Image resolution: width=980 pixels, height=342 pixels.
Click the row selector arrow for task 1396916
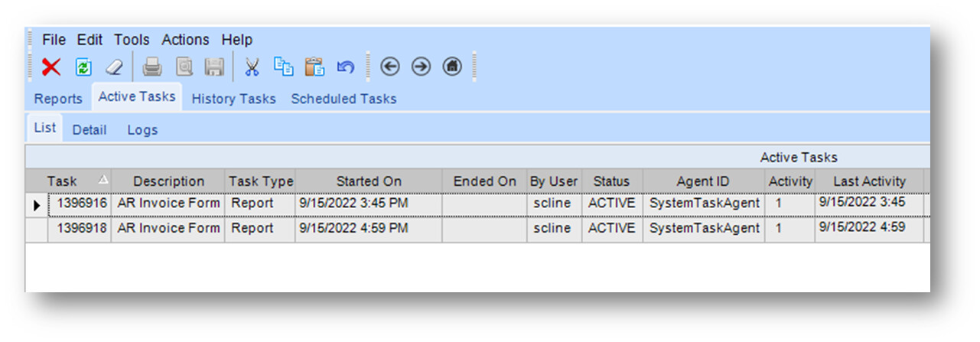pos(37,205)
